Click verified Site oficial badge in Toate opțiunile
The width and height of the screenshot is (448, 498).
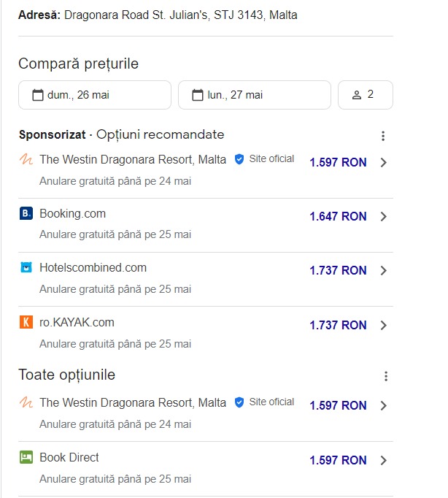click(x=239, y=402)
